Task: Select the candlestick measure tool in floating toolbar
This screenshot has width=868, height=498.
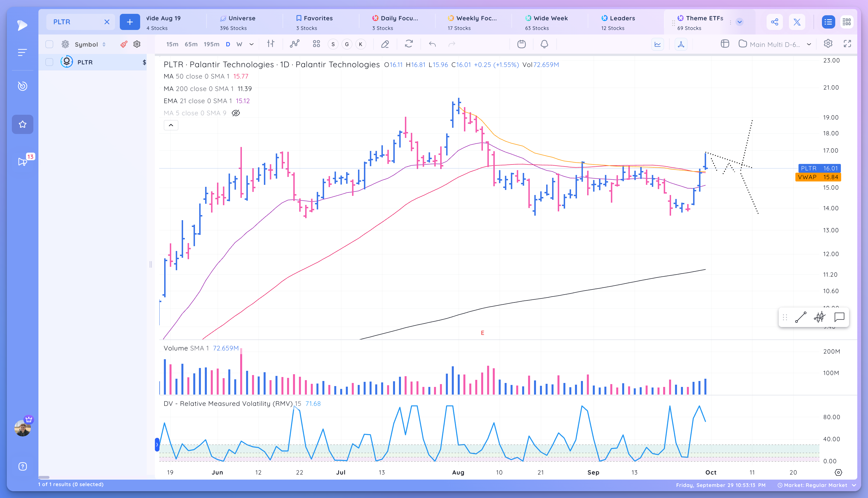Action: (819, 317)
